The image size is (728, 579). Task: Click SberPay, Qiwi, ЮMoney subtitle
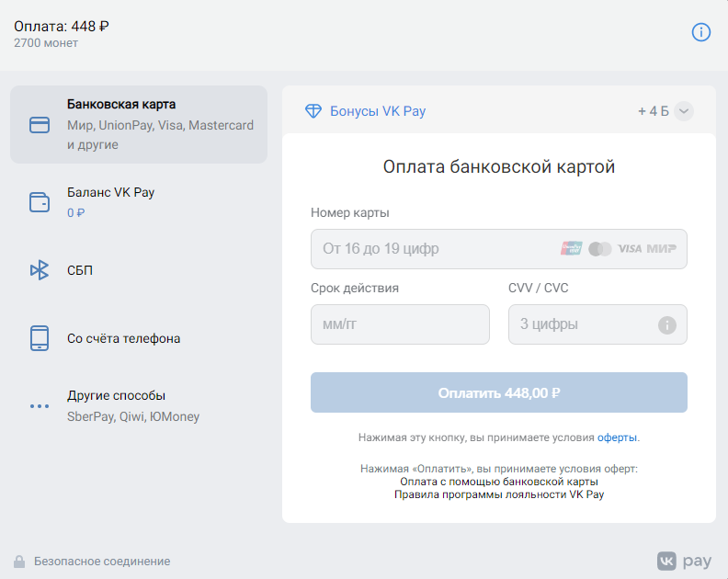133,416
